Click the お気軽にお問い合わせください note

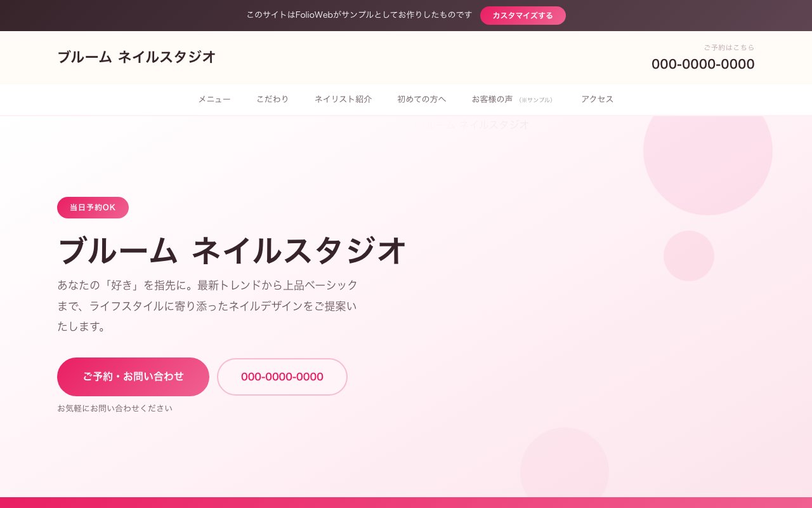click(115, 408)
